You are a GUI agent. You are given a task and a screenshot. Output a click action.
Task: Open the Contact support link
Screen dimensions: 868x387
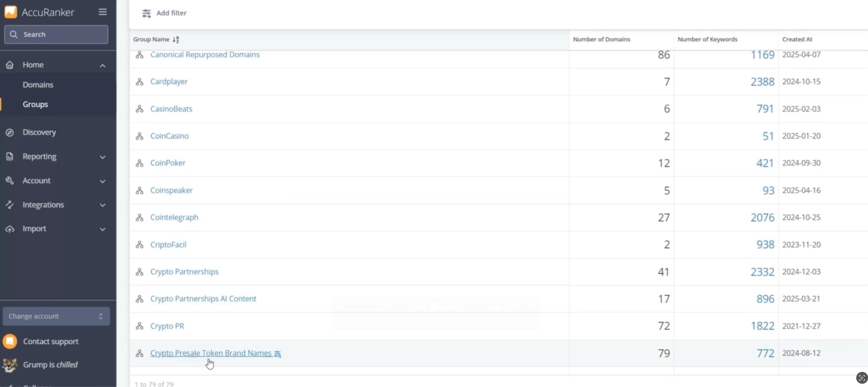(x=51, y=341)
